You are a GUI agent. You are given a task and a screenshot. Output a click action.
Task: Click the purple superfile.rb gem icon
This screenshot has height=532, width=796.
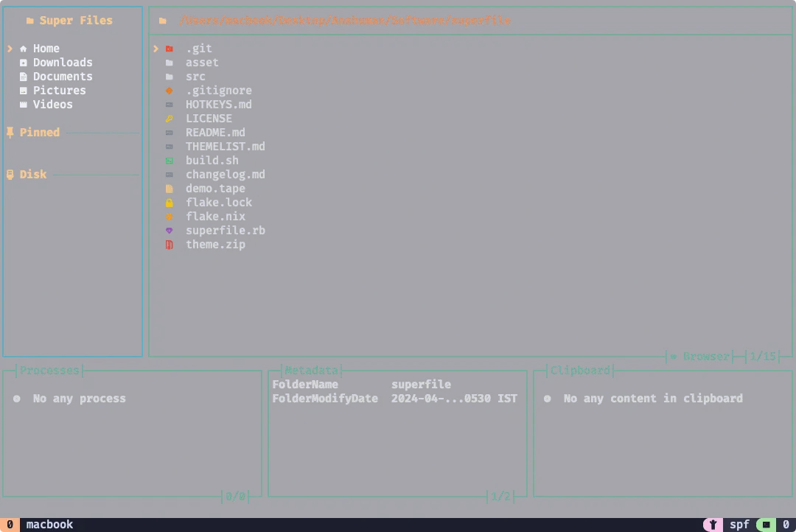pyautogui.click(x=170, y=231)
